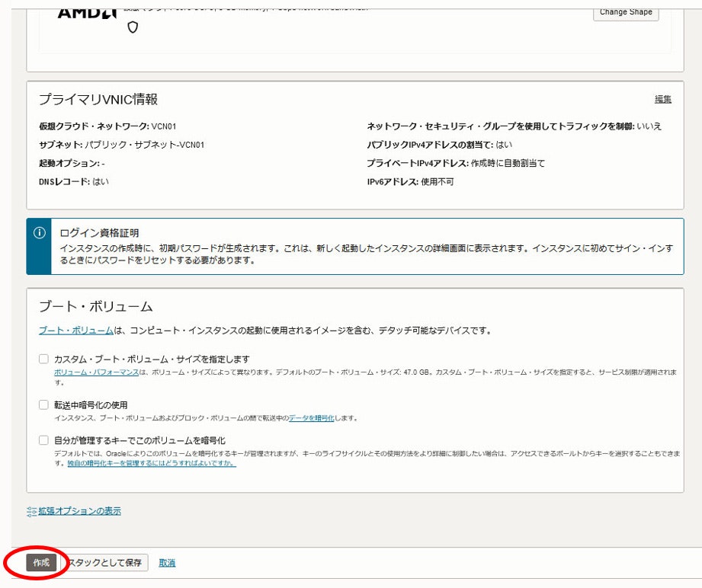
Task: Enable カスタム・ブート・ボリューム・サイズを指定します checkbox
Action: [x=43, y=359]
